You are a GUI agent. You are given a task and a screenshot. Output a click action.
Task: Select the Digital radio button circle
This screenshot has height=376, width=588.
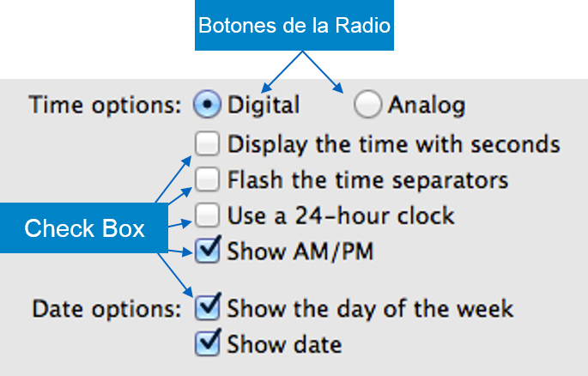tap(207, 105)
